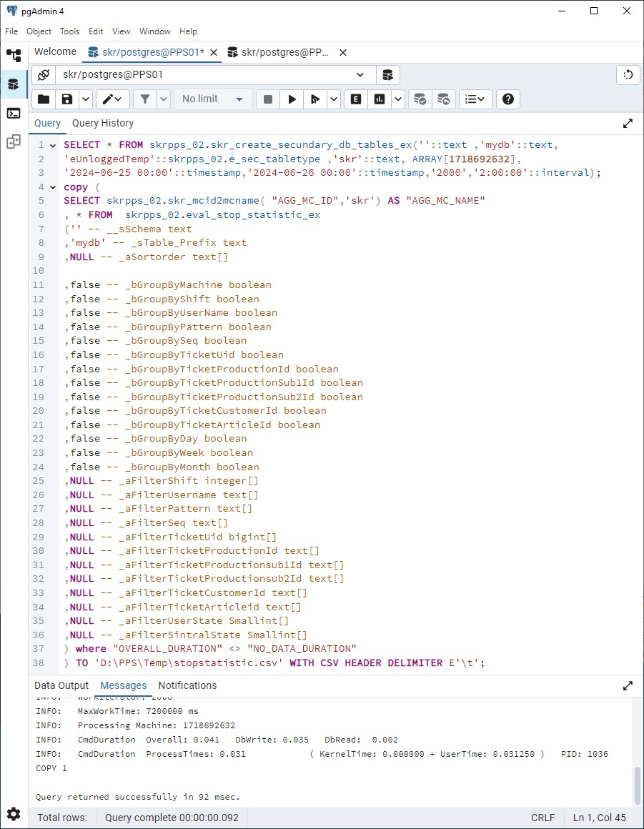Click the commit transaction icon

tap(420, 99)
